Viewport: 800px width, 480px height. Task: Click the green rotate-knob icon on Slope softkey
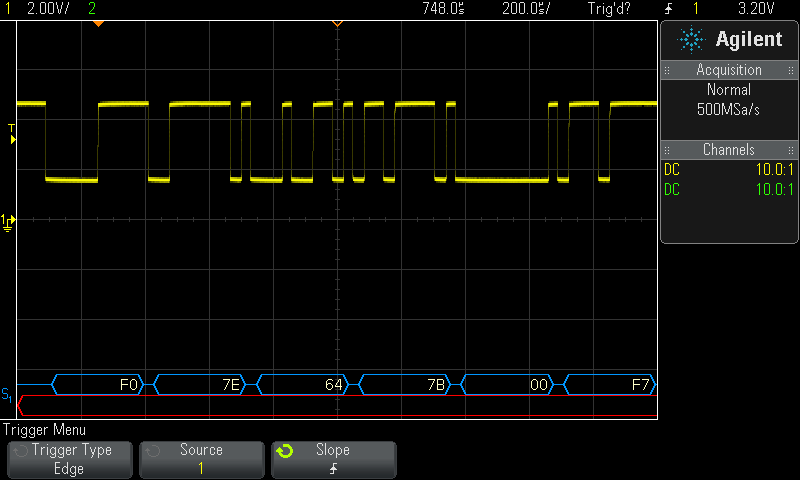[285, 451]
